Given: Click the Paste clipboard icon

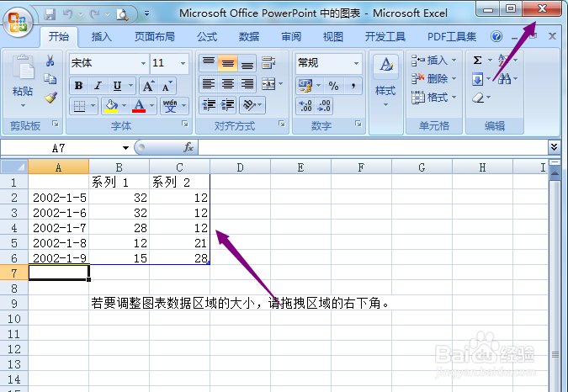Looking at the screenshot, I should click(23, 67).
